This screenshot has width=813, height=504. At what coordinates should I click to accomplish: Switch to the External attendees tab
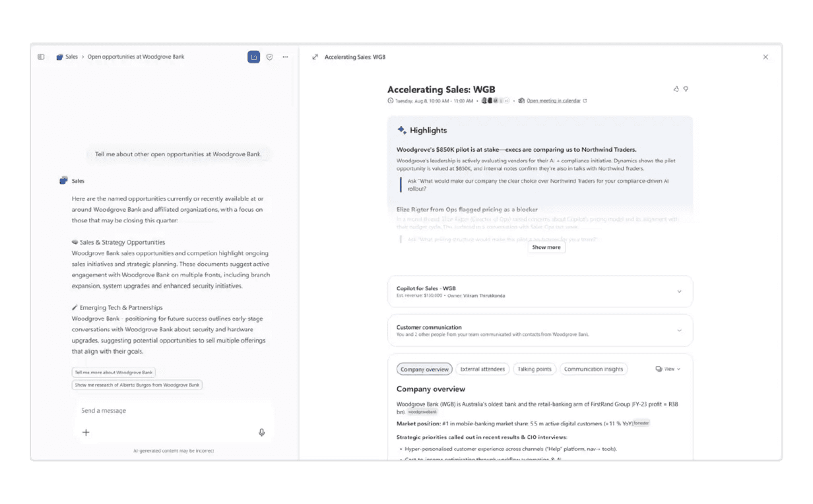pyautogui.click(x=482, y=369)
